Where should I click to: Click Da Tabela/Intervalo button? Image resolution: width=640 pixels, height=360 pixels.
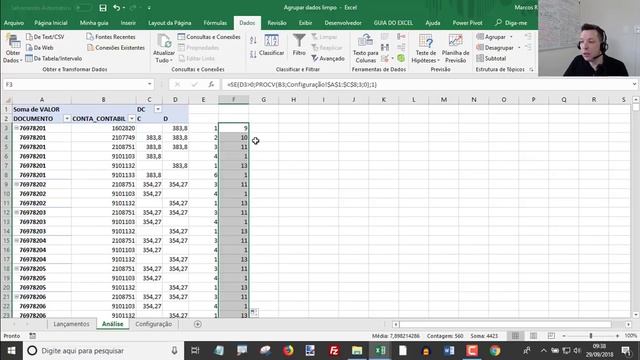(x=53, y=58)
